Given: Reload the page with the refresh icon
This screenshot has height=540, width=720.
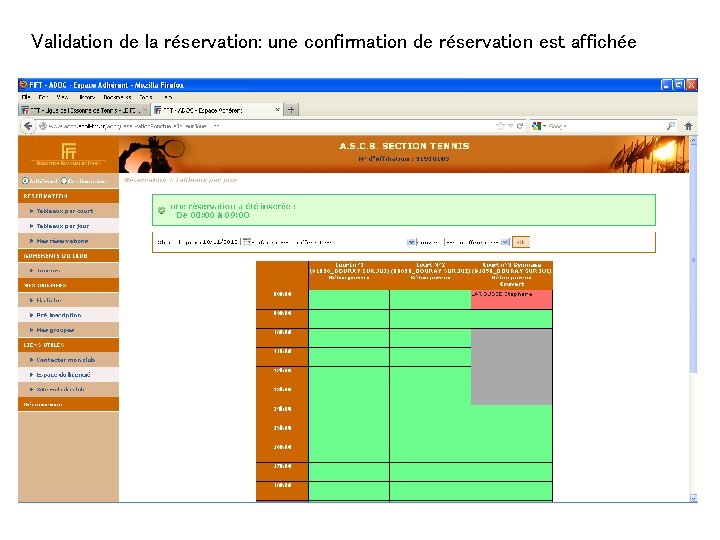Looking at the screenshot, I should (x=520, y=126).
